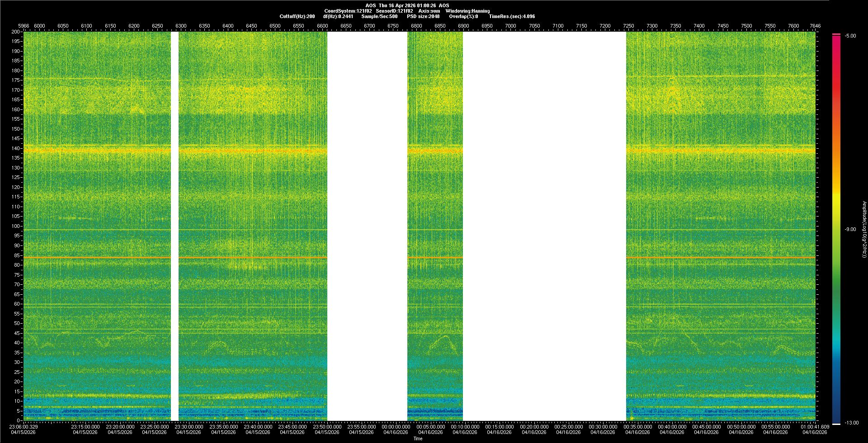
Task: Click the widest white data gap in the spectrogram
Action: [x=544, y=226]
